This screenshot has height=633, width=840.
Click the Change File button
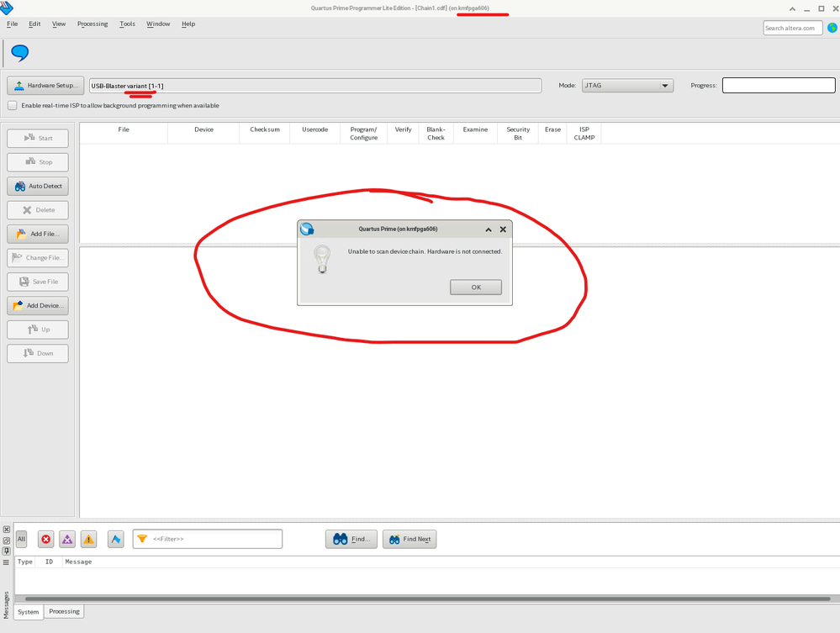coord(38,257)
